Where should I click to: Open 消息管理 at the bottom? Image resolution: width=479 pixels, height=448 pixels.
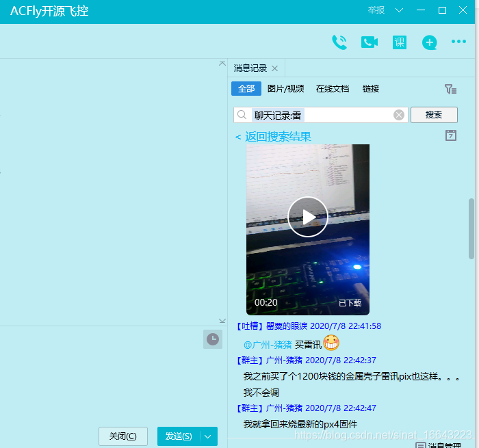tap(439, 445)
